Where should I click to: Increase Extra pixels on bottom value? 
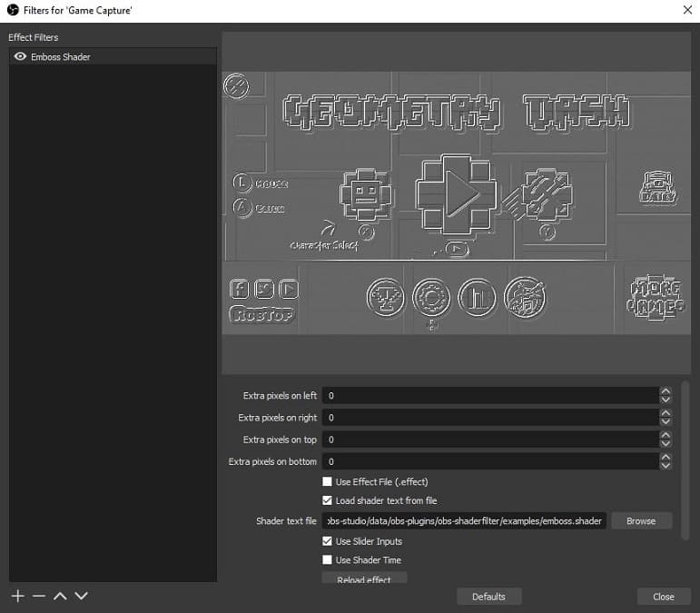pyautogui.click(x=665, y=457)
